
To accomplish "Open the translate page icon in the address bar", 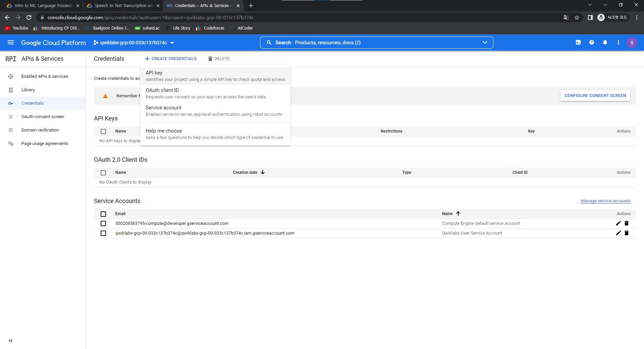I will point(566,17).
